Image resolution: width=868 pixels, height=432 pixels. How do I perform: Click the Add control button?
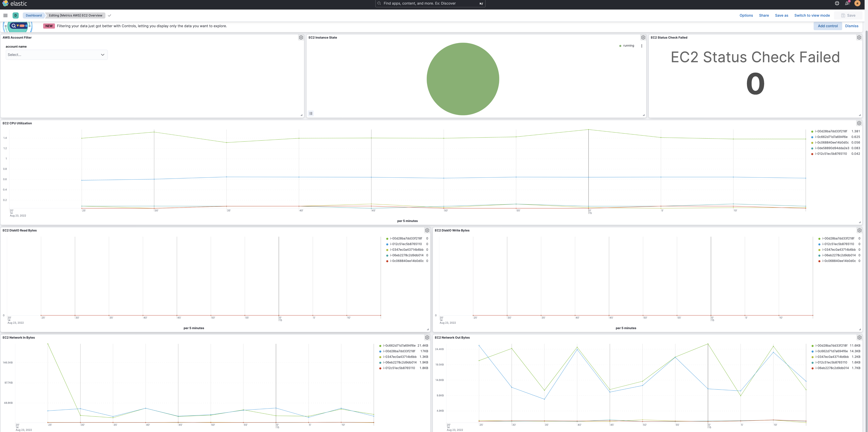pyautogui.click(x=828, y=26)
